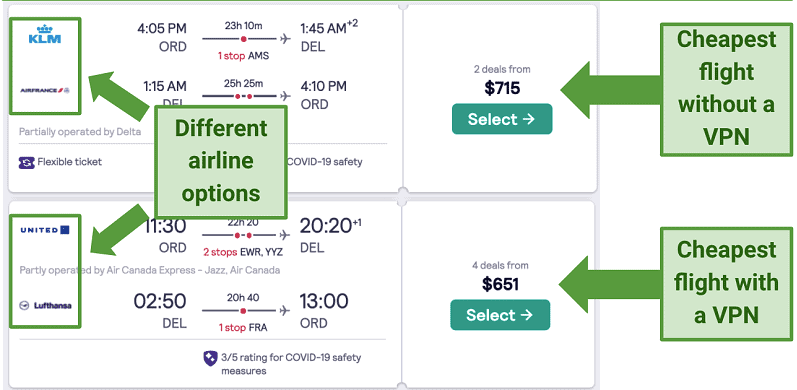
Task: Select the $651 flight deal
Action: (x=500, y=315)
